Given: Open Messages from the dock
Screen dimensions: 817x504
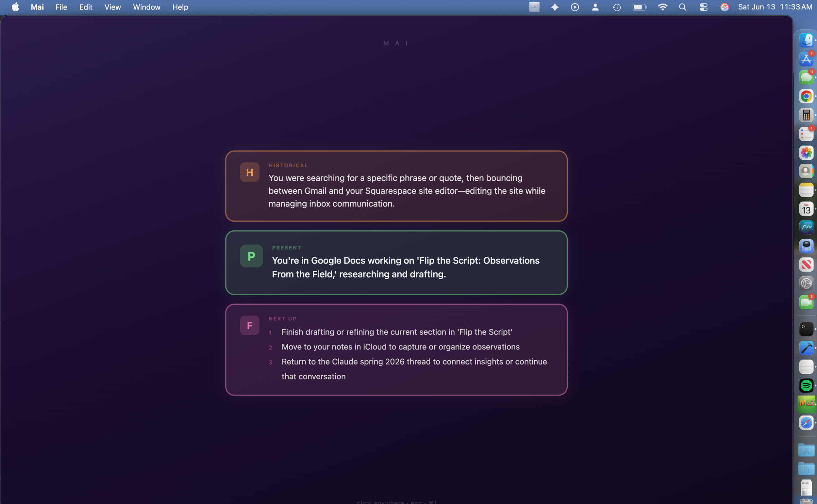Looking at the screenshot, I should (806, 78).
